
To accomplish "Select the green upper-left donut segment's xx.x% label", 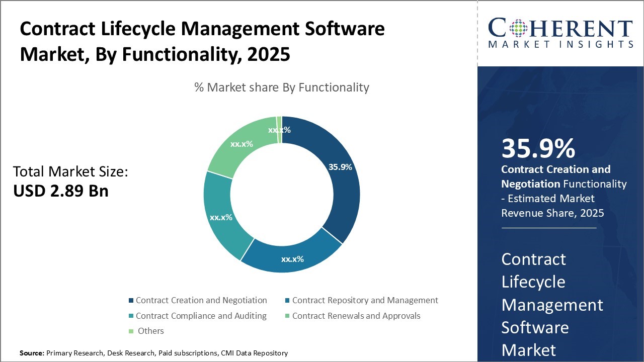I will 242,144.
